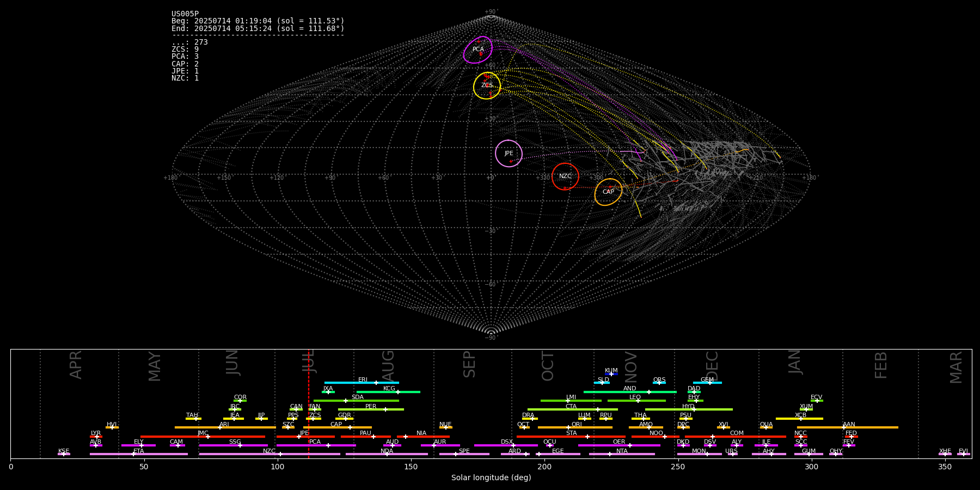
Task: Click the HYD shower bar on the timeline
Action: (689, 409)
